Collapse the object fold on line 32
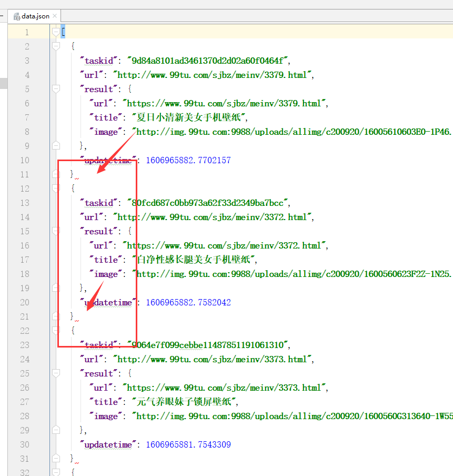Viewport: 453px width, 476px height. tap(56, 472)
